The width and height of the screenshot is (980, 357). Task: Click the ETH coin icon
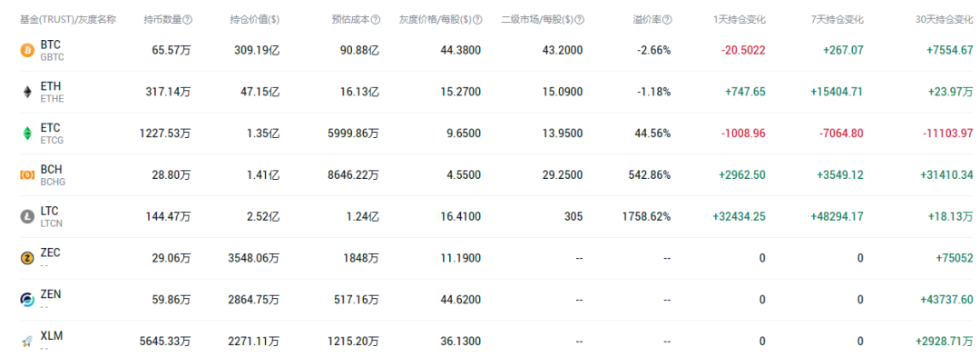coord(27,92)
